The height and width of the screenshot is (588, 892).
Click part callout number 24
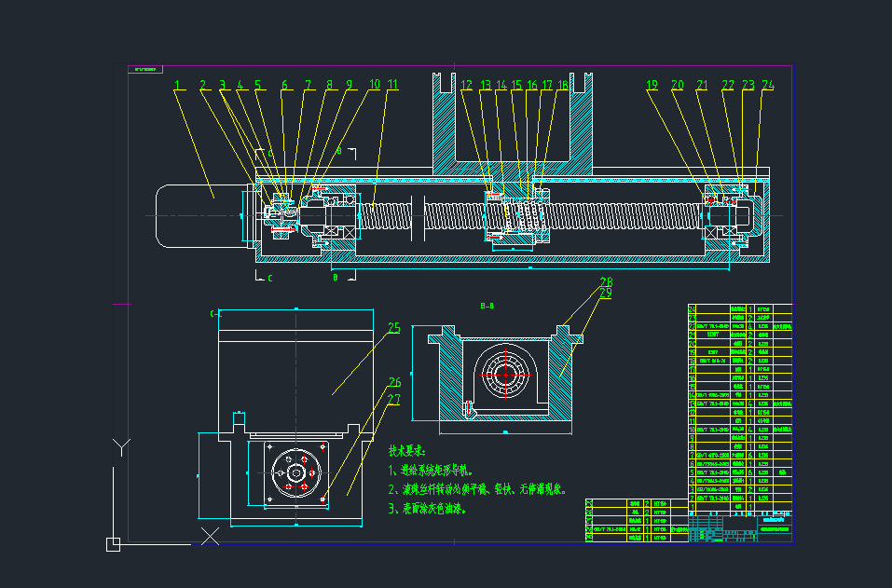pyautogui.click(x=768, y=86)
